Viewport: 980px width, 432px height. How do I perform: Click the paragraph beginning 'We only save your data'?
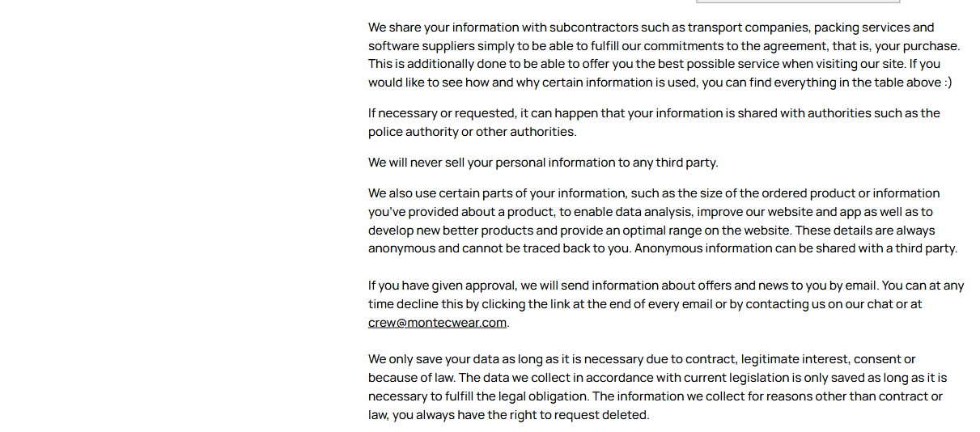pos(657,387)
